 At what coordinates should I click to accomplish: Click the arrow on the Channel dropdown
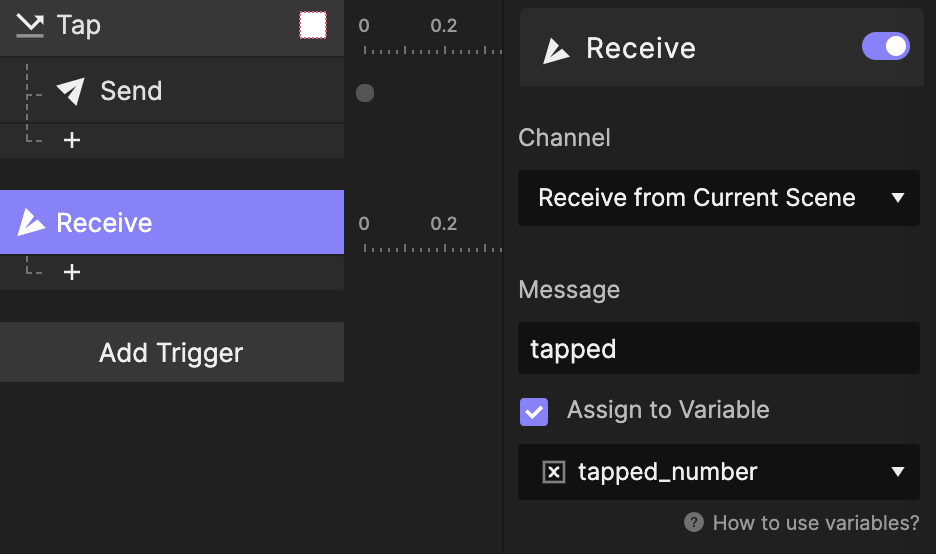898,198
